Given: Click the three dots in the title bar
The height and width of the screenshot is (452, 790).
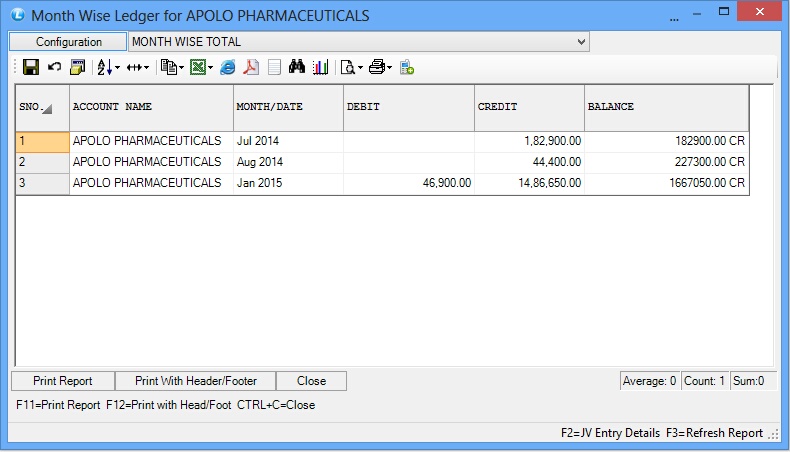Looking at the screenshot, I should (x=674, y=19).
